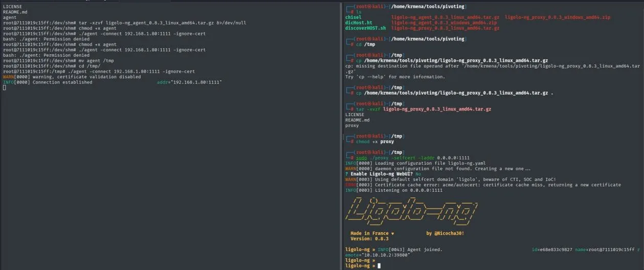Click the Ligolo-ng ASCII art banner
Image resolution: width=644 pixels, height=270 pixels.
coord(412,211)
